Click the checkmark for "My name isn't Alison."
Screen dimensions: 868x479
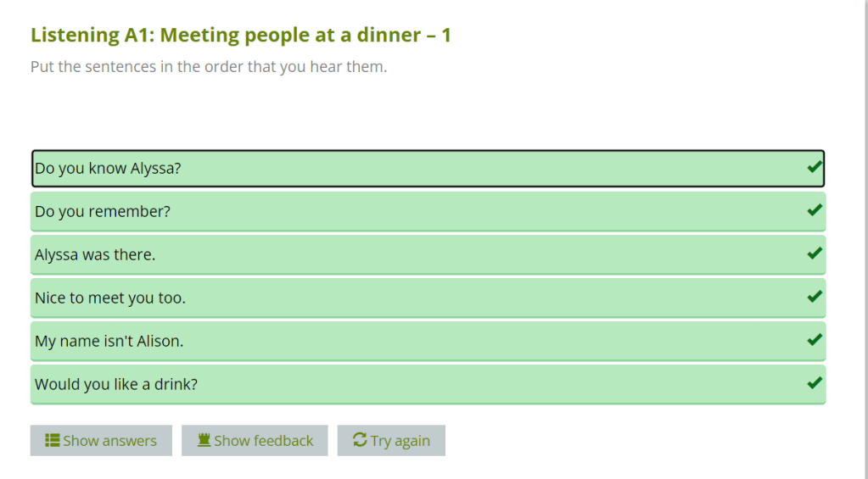tap(815, 340)
